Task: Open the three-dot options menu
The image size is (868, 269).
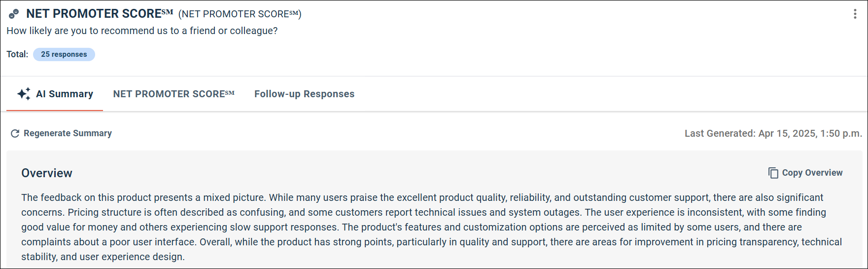Action: (x=855, y=14)
